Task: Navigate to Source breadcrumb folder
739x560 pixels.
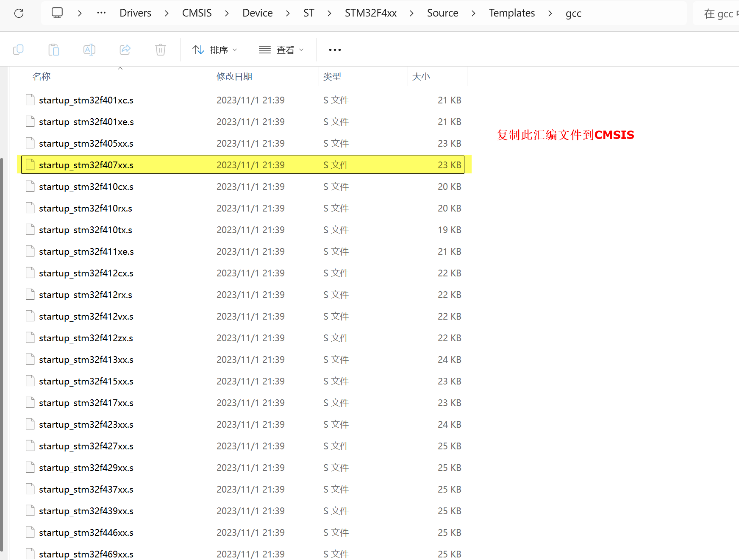Action: [443, 13]
